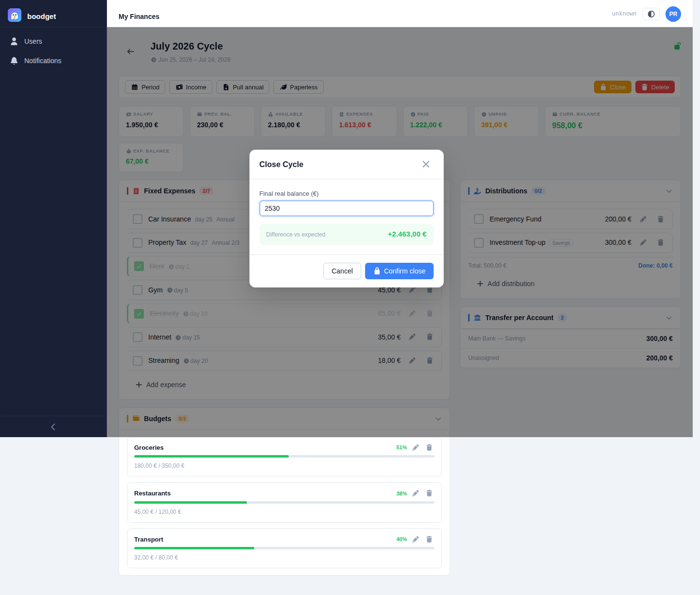Click the Main Bank — Savings row

click(570, 339)
